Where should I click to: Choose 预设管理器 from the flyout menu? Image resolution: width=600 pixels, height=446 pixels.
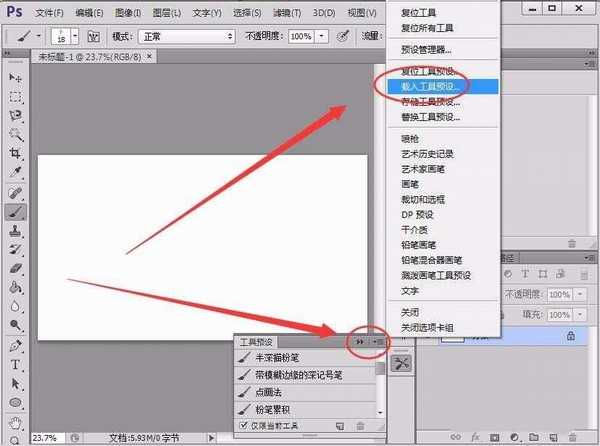(x=426, y=49)
